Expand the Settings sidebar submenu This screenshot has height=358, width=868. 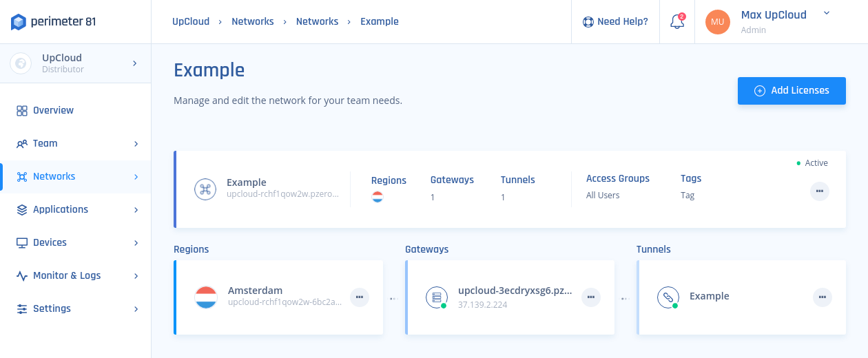tap(136, 309)
